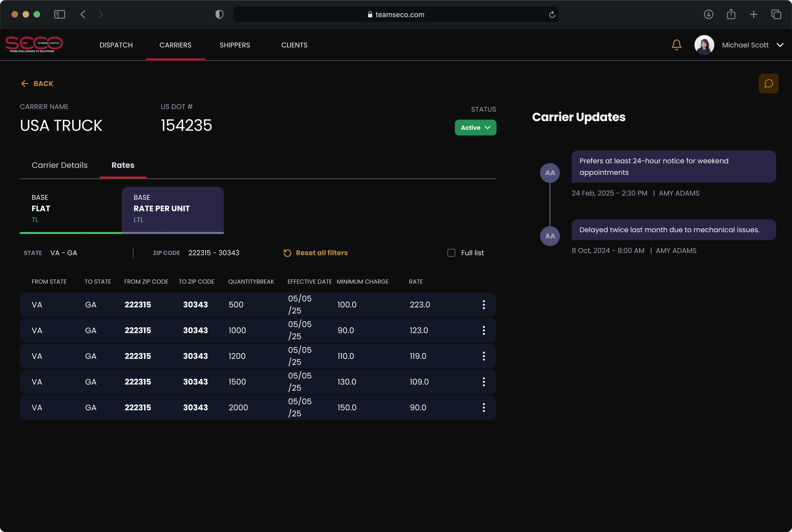Open kebab menu for the 500 quantity row
This screenshot has width=792, height=532.
[x=483, y=305]
